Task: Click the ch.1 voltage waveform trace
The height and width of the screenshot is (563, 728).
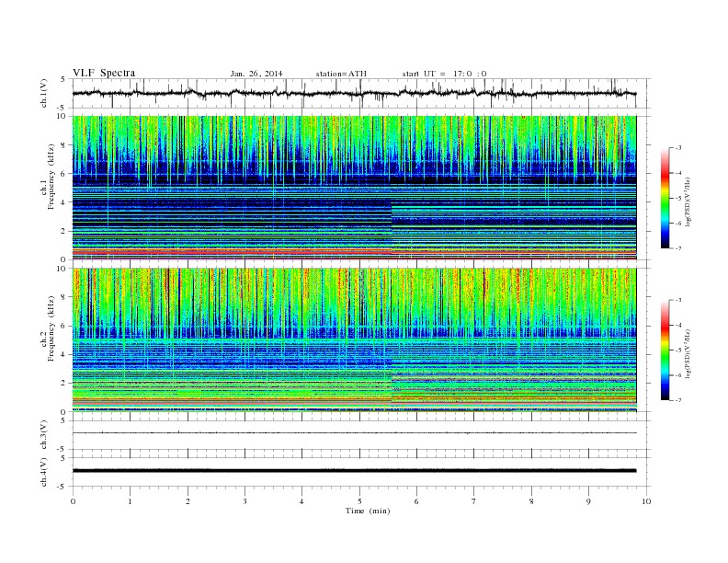Action: (354, 93)
